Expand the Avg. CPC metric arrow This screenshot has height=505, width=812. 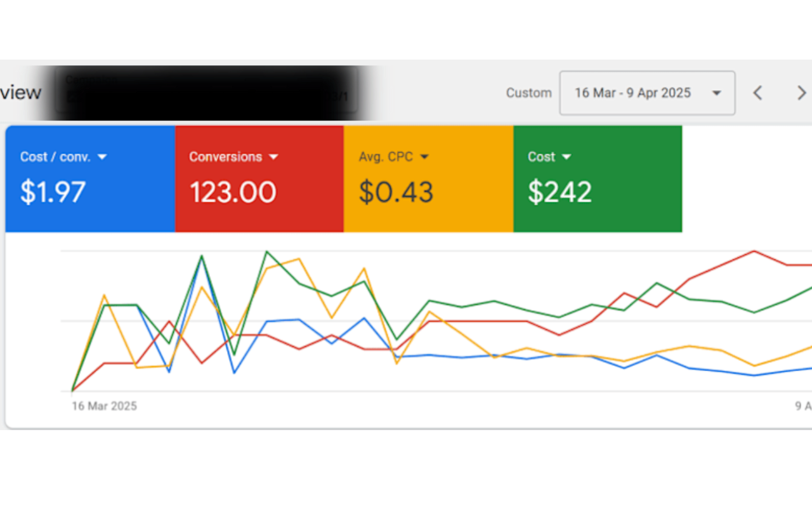[424, 157]
